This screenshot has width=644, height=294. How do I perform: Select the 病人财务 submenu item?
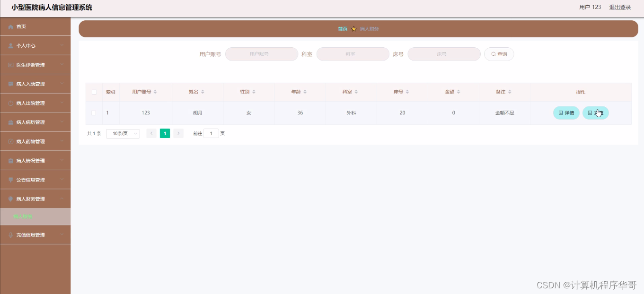coord(35,217)
